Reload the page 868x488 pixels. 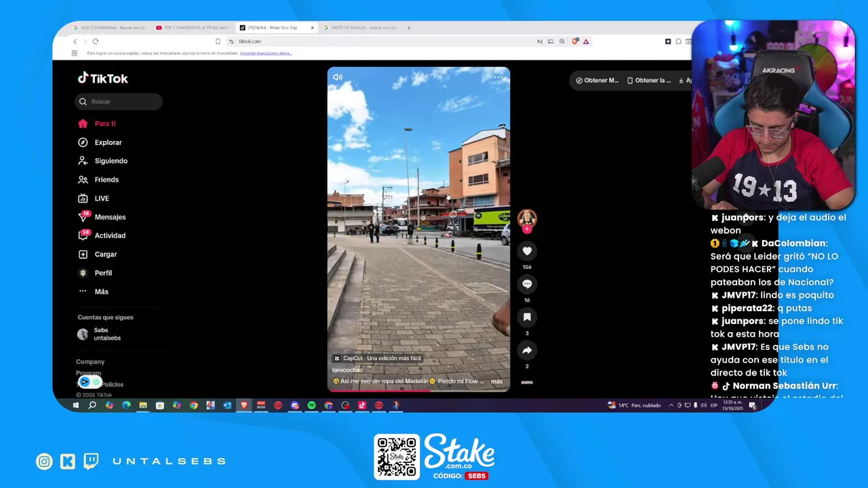pyautogui.click(x=95, y=41)
